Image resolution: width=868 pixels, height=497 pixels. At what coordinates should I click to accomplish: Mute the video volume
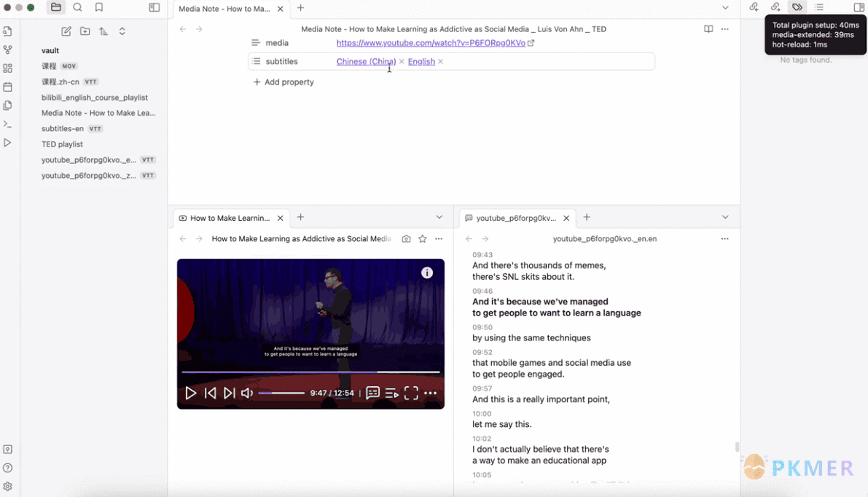pos(247,393)
